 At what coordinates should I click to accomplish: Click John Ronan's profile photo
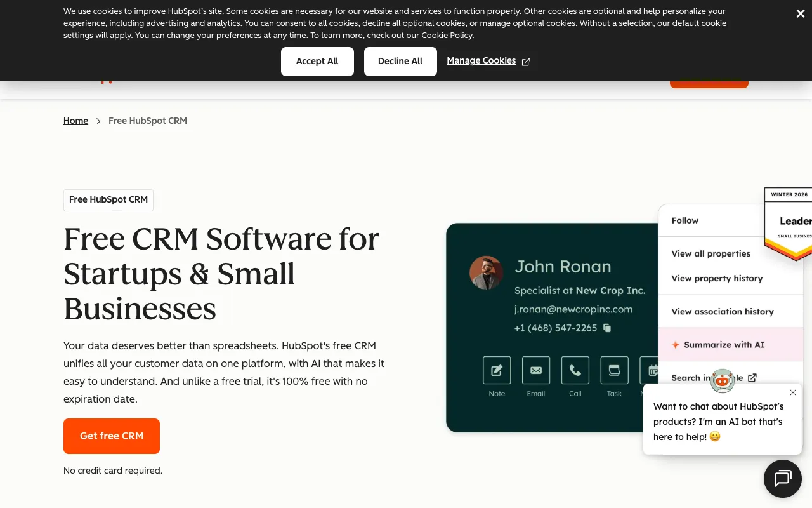486,272
